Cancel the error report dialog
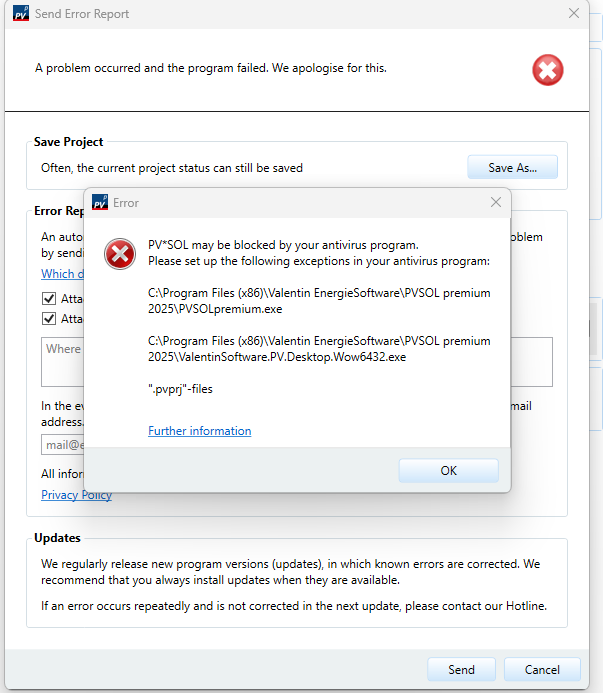603x693 pixels. 542,670
